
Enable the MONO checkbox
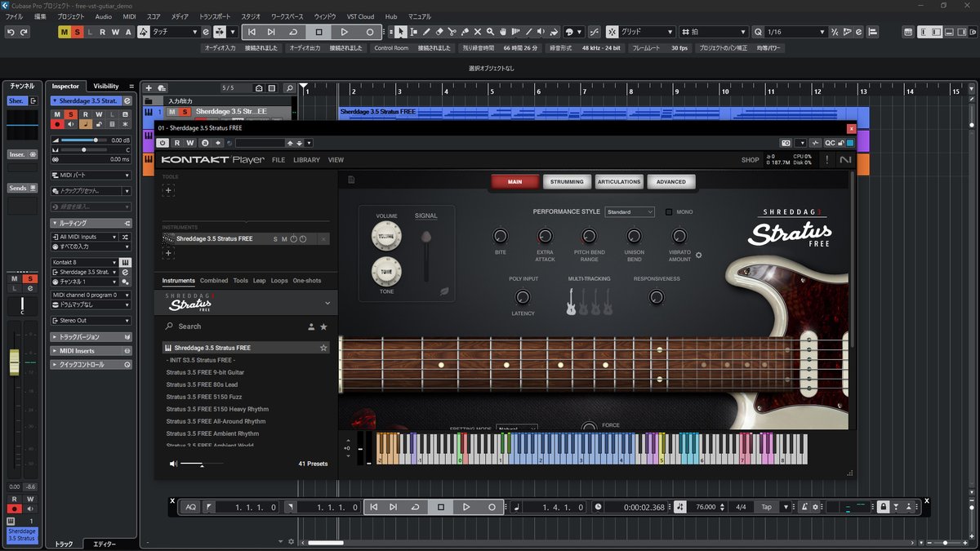[x=669, y=212]
